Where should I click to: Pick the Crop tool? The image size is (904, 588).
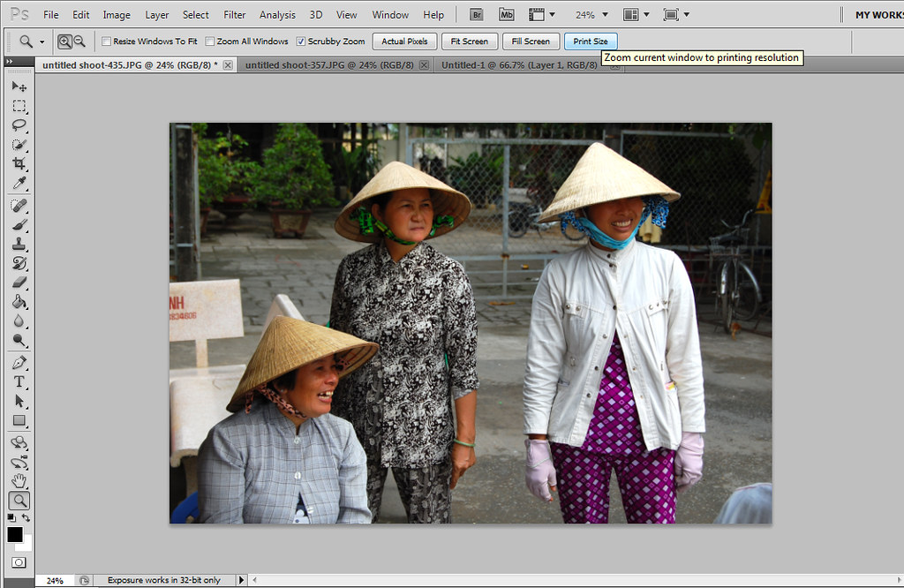pos(19,164)
